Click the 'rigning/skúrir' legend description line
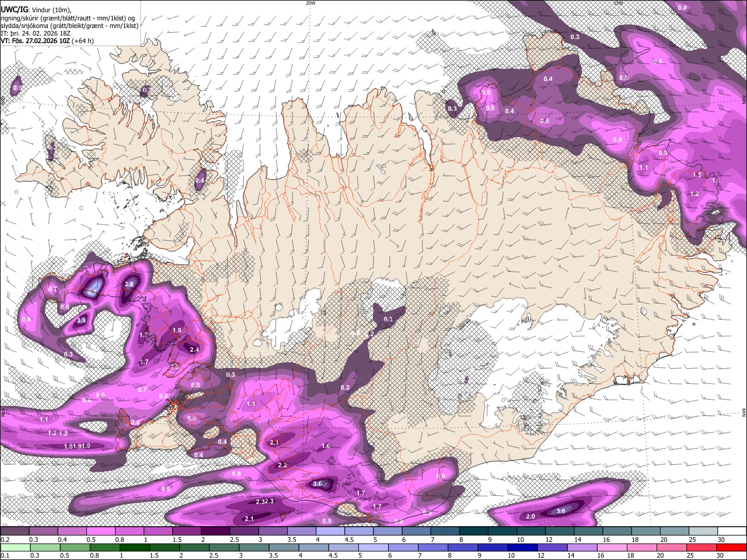The width and height of the screenshot is (747, 560). click(67, 18)
